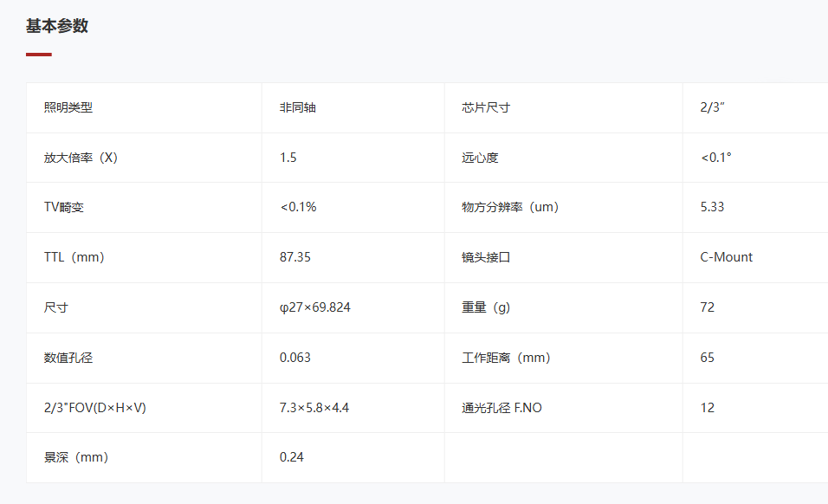Viewport: 828px width, 504px height.
Task: Click the φ27×69.824 dimension value
Action: [314, 307]
